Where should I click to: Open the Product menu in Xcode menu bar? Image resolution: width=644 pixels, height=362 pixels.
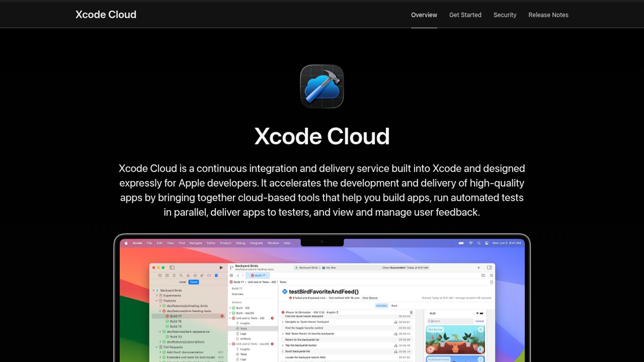pyautogui.click(x=226, y=243)
